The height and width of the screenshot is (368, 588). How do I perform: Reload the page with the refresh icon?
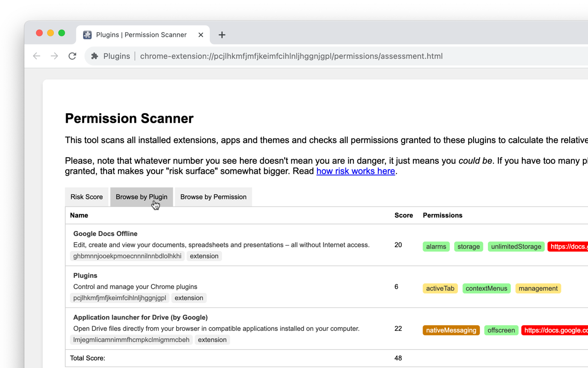point(72,56)
